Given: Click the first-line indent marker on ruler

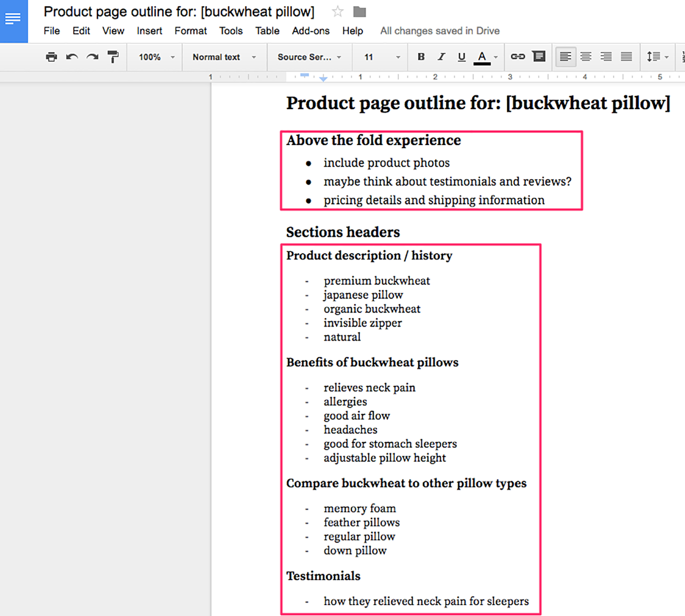Looking at the screenshot, I should (304, 75).
